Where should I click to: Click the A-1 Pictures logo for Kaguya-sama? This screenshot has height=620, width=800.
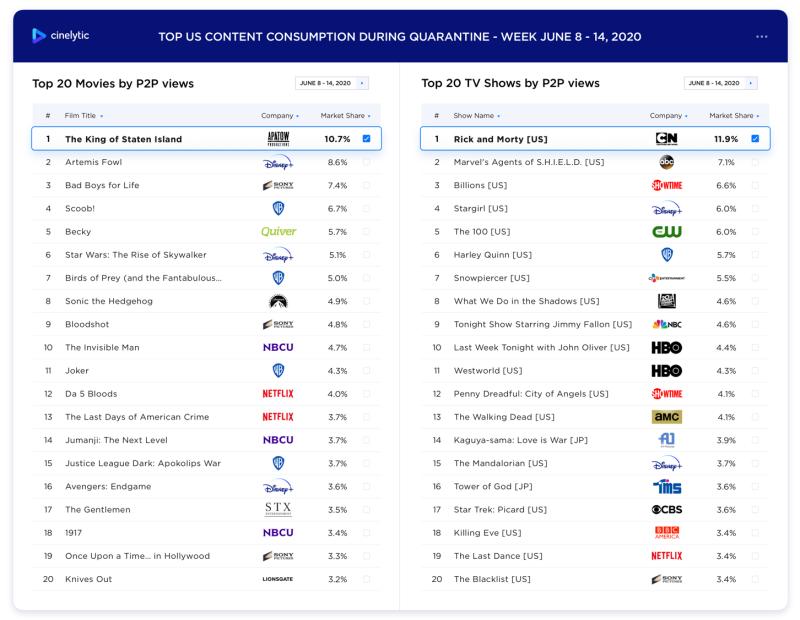[667, 440]
